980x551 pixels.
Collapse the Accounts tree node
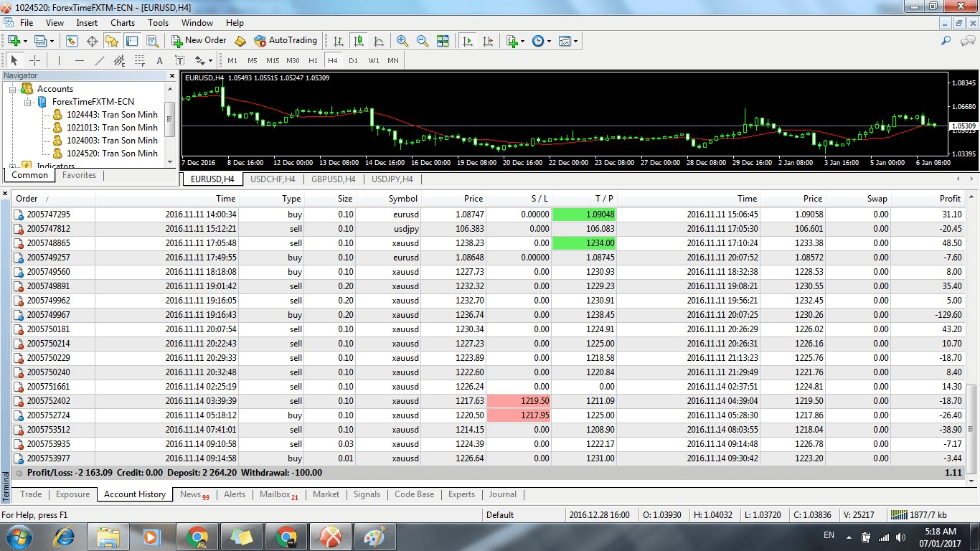[x=12, y=89]
